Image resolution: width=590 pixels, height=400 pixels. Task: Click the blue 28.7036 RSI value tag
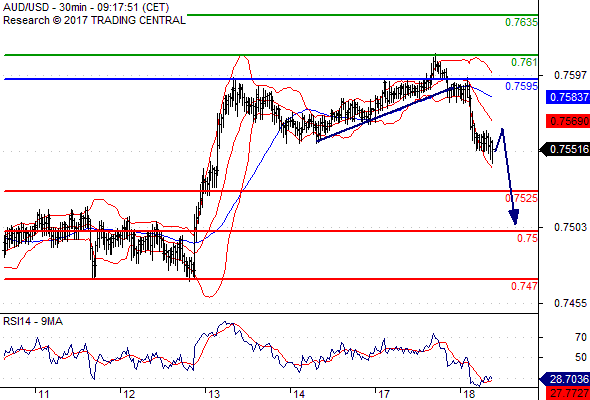[x=565, y=379]
